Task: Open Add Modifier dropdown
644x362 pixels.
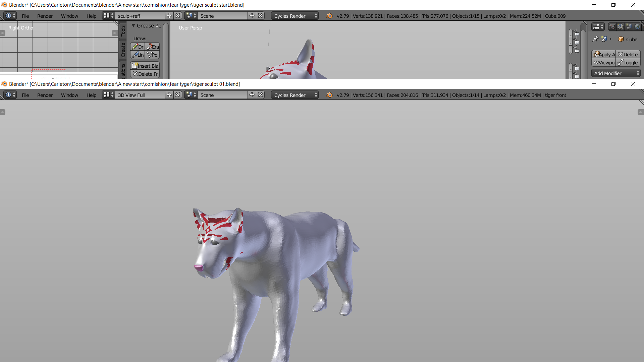Action: point(616,73)
